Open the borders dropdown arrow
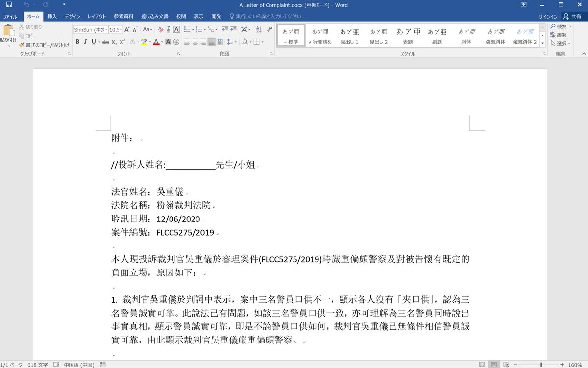The image size is (588, 368). (263, 42)
